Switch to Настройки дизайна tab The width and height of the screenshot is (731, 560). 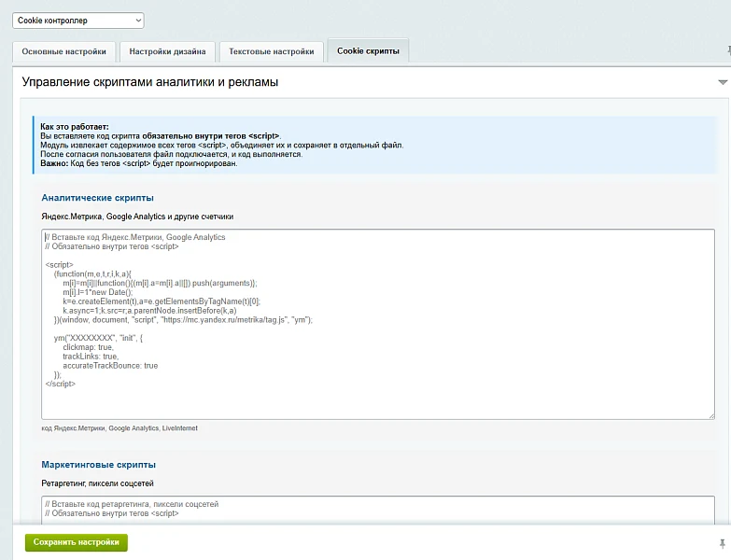(167, 51)
